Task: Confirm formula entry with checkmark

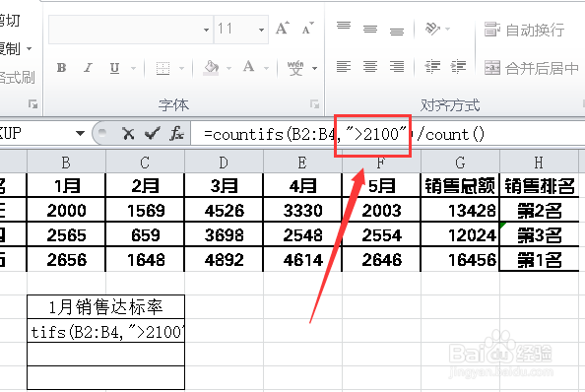Action: click(x=153, y=134)
